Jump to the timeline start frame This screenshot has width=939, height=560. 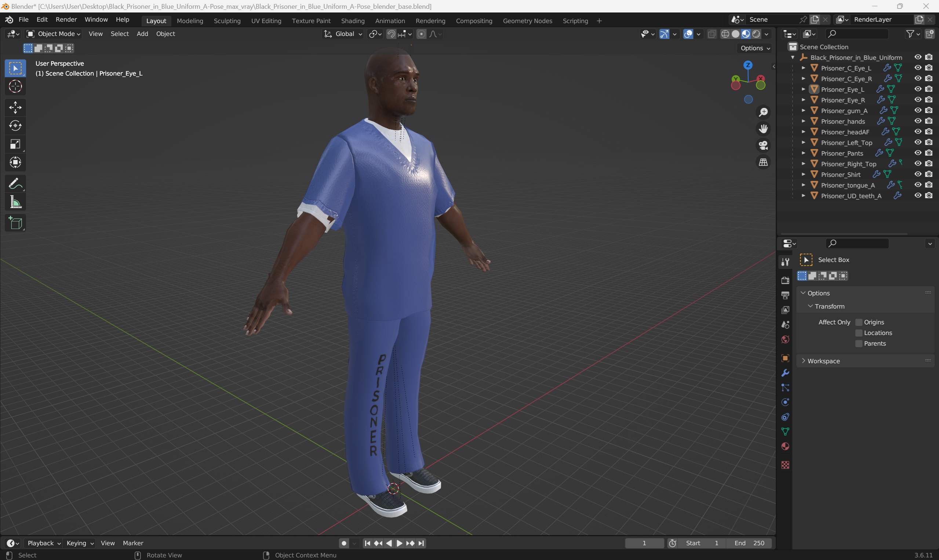pyautogui.click(x=367, y=543)
